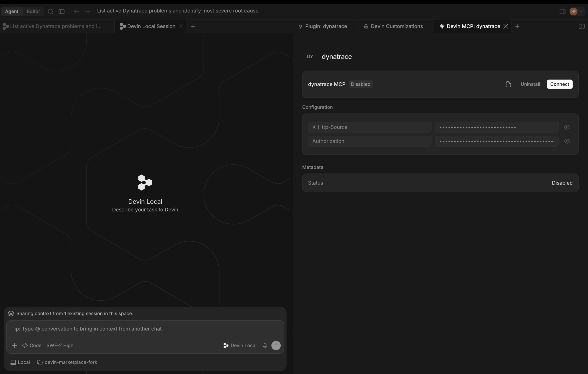Click the copy config icon beside Uninstall
Viewport: 588px width, 374px height.
click(508, 84)
